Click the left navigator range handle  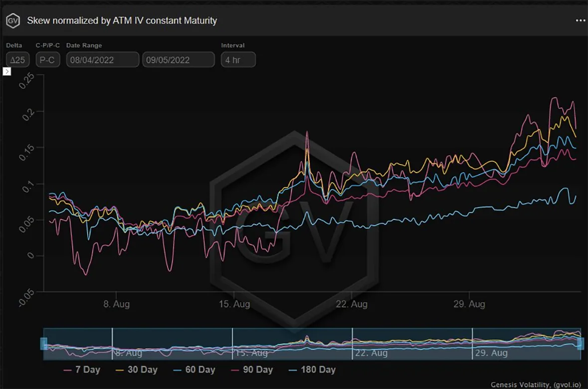point(44,344)
